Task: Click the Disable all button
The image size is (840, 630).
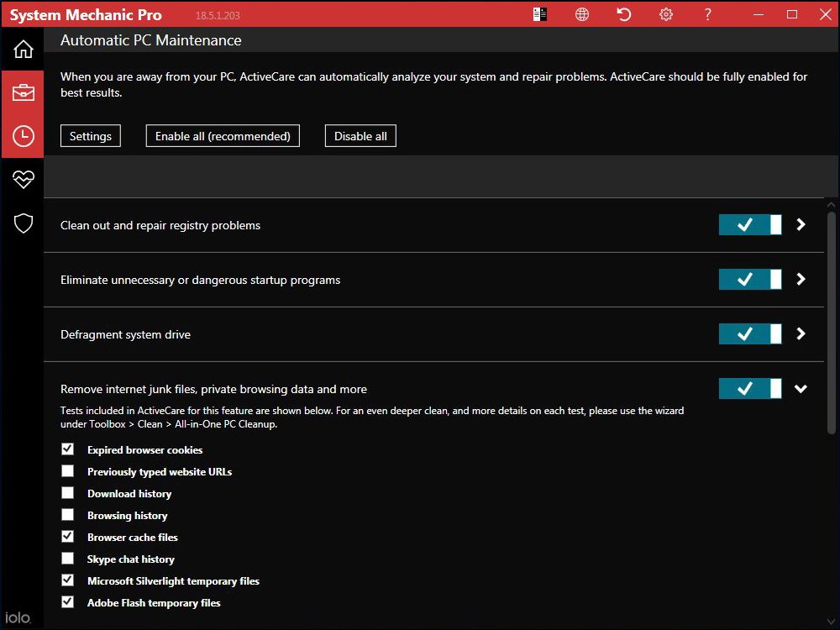Action: point(360,135)
